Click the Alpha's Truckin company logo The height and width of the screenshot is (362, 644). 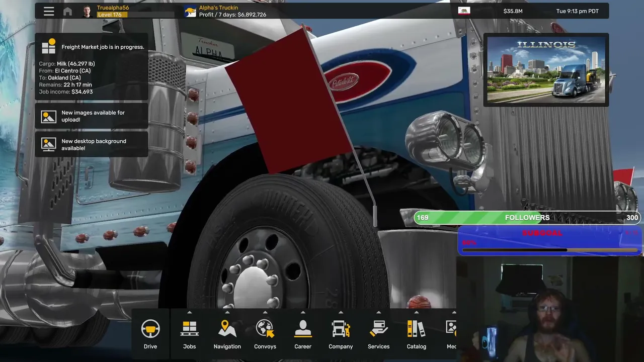click(190, 11)
